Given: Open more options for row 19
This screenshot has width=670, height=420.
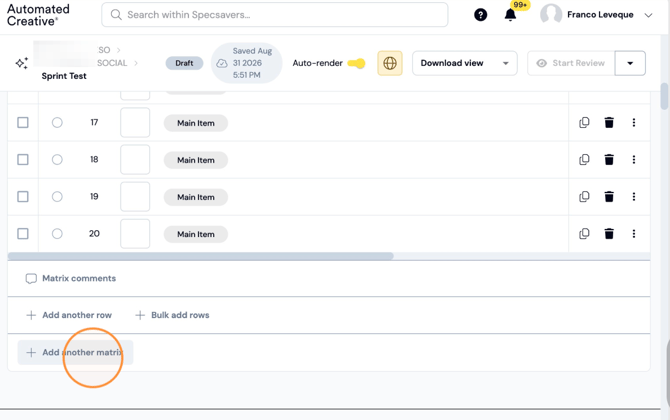Looking at the screenshot, I should (x=634, y=197).
